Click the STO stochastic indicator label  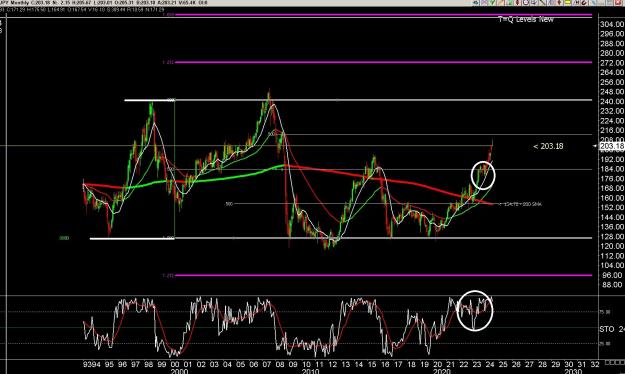point(607,329)
